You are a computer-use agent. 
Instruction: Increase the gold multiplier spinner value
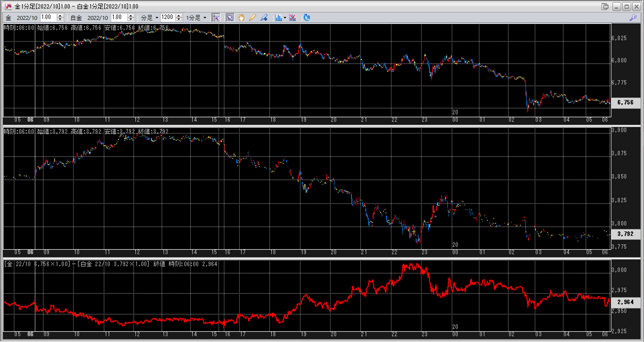(x=60, y=15)
